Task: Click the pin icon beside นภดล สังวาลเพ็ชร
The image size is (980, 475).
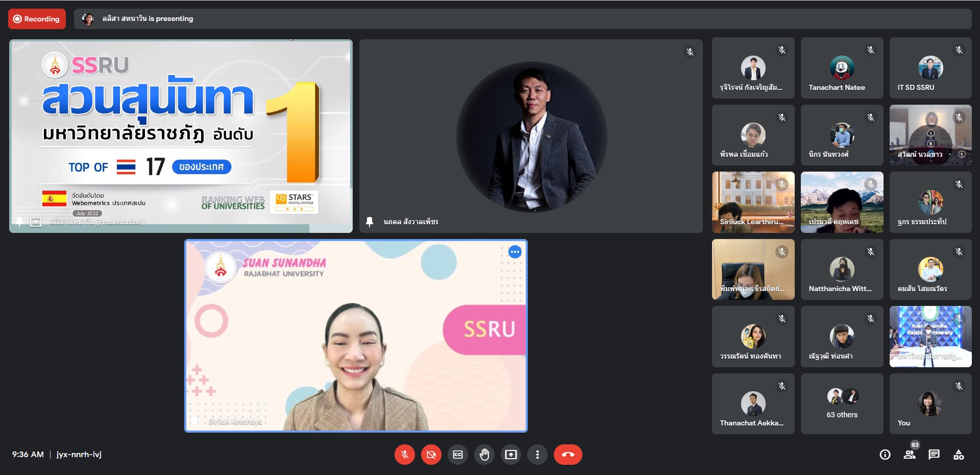Action: (x=370, y=222)
